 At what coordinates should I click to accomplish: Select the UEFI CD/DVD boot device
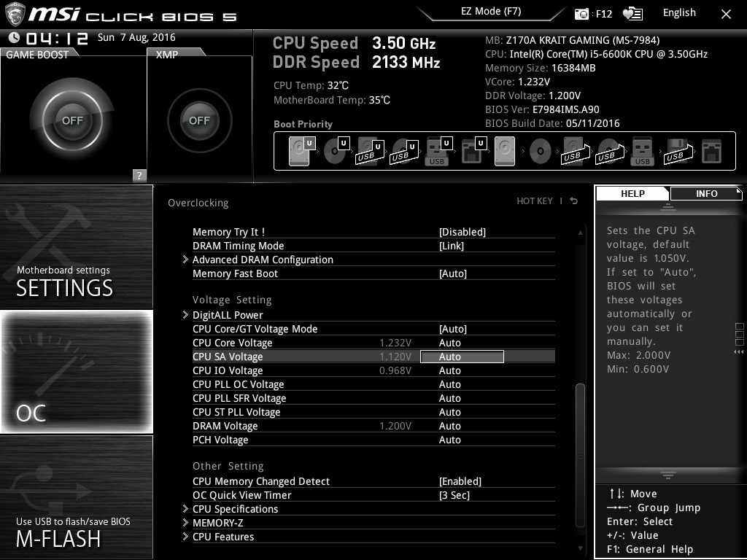pyautogui.click(x=336, y=152)
